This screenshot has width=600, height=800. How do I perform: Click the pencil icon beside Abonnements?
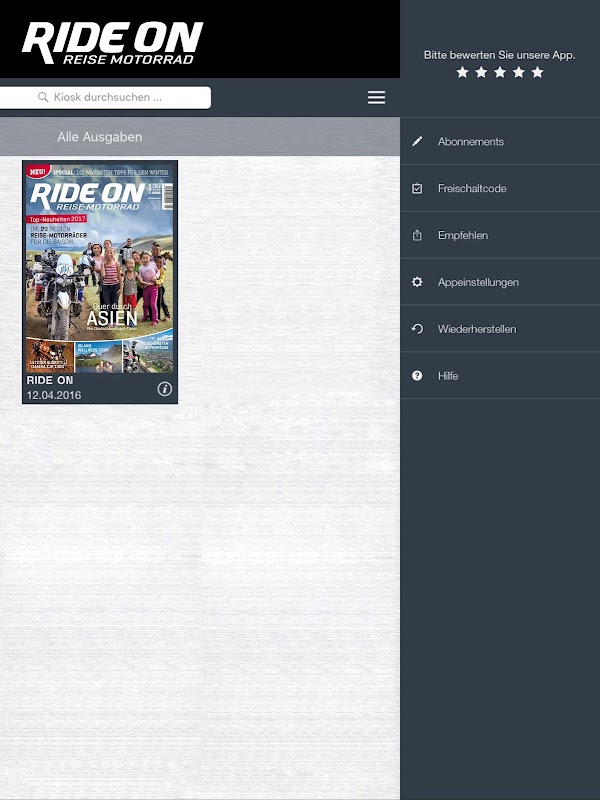(x=417, y=141)
